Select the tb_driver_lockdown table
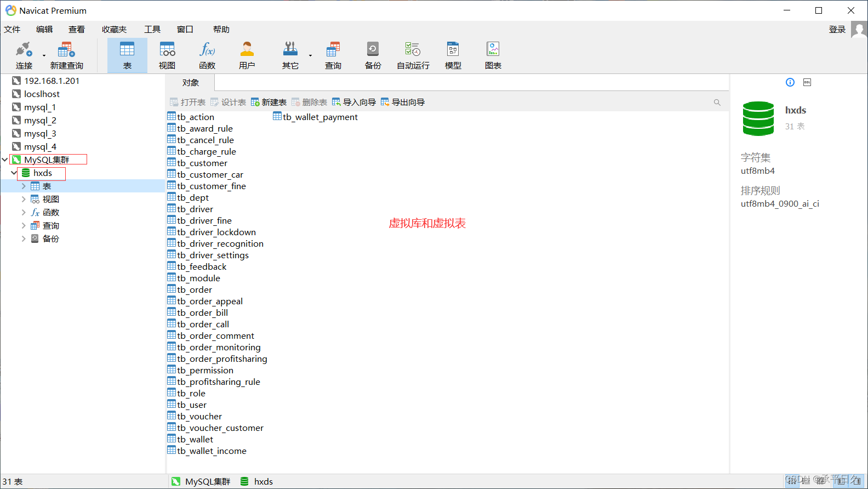 [212, 232]
